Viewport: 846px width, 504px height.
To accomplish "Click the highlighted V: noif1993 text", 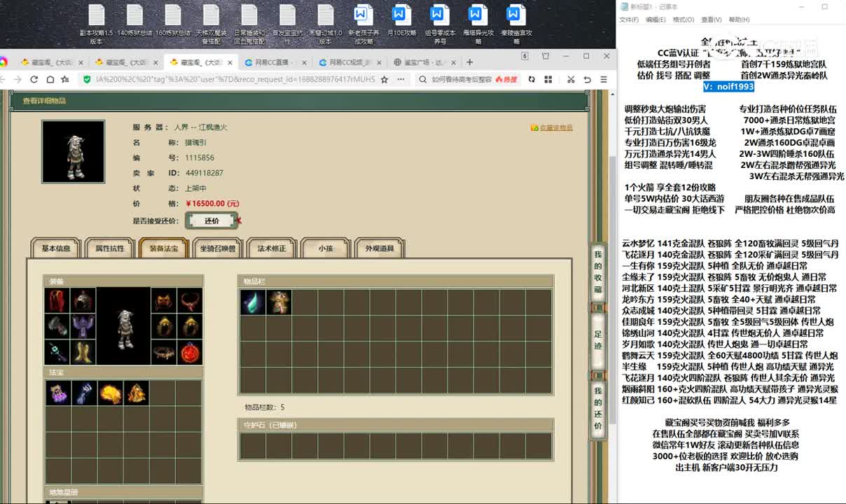I will click(x=728, y=86).
